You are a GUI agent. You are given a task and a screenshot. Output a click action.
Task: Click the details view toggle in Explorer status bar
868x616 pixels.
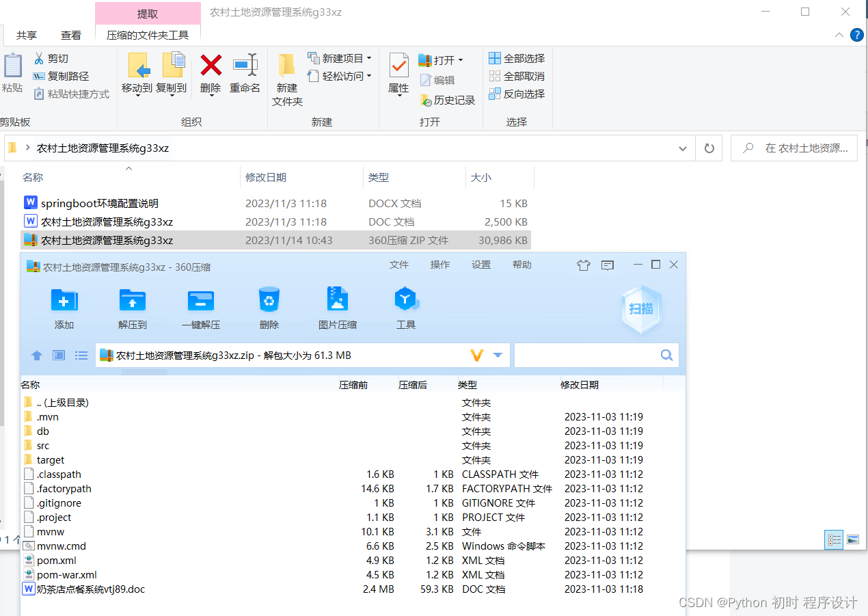point(835,539)
